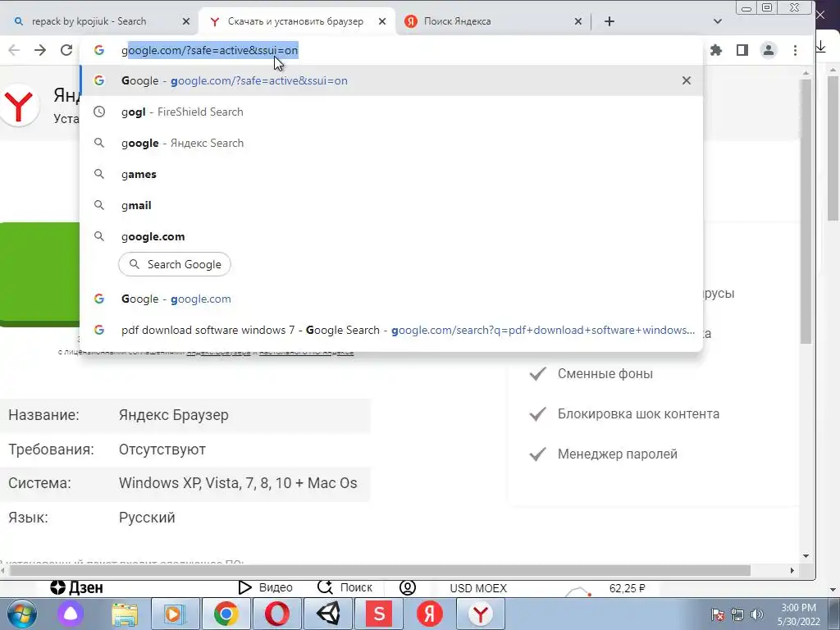Open Yandex Browser Y taskbar icon

click(481, 614)
